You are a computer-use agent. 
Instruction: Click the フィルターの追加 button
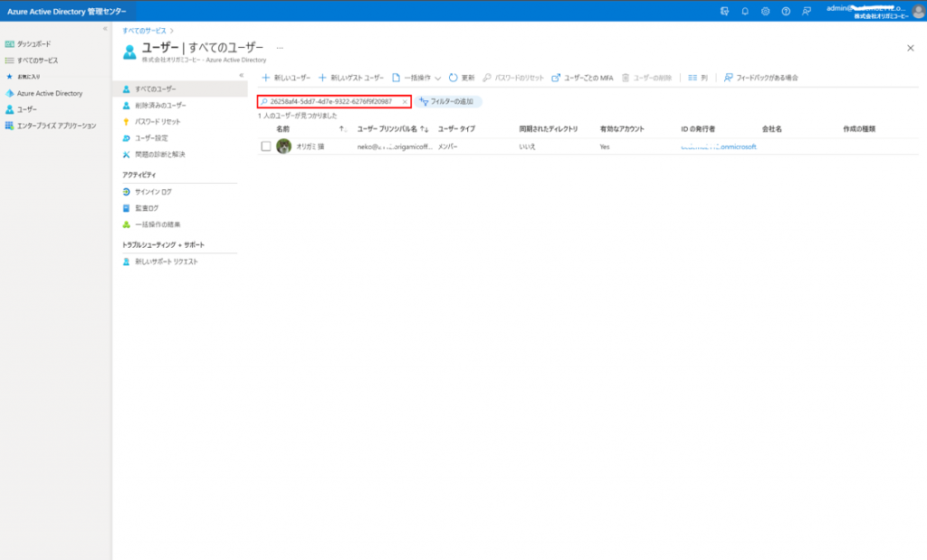click(x=447, y=101)
